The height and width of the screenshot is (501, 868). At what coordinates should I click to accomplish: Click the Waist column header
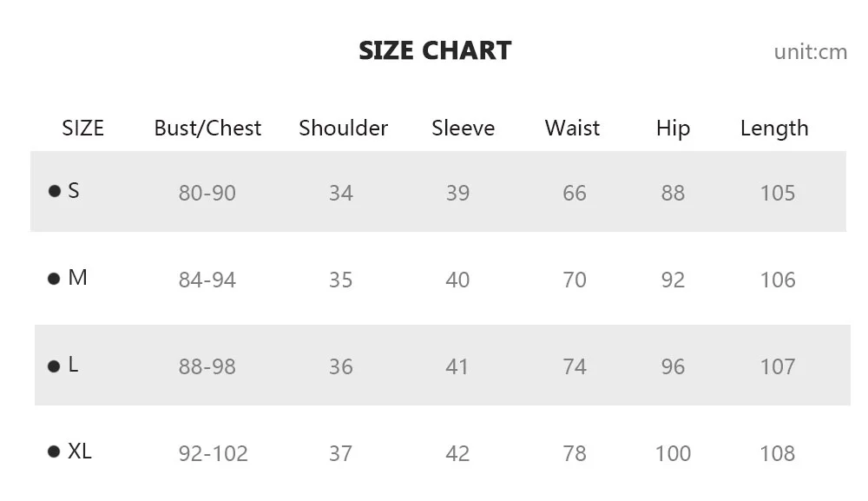[572, 128]
